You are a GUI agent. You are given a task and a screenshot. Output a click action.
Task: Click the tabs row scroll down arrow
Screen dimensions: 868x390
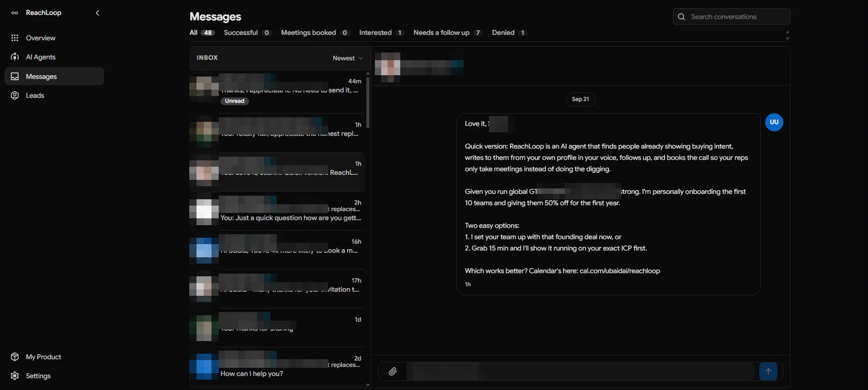(x=787, y=39)
